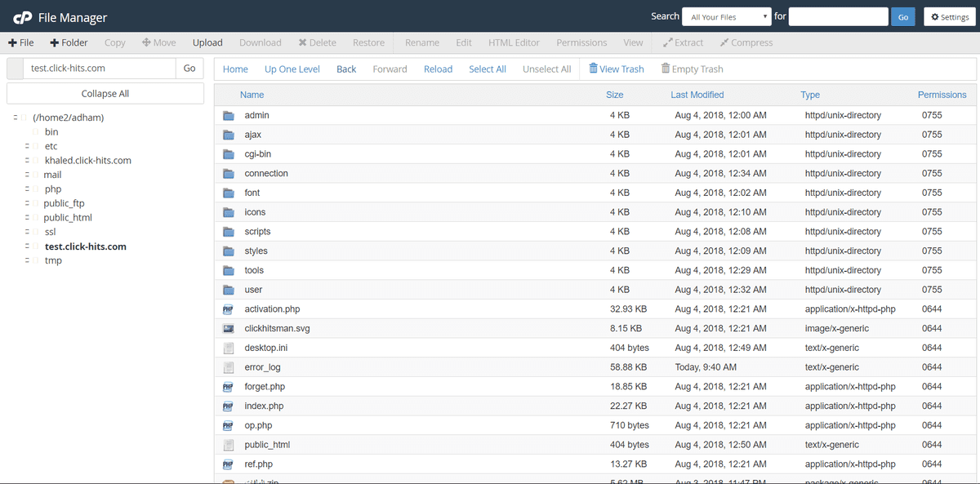
Task: Click the PHP icon beside activation.php
Action: pos(229,309)
